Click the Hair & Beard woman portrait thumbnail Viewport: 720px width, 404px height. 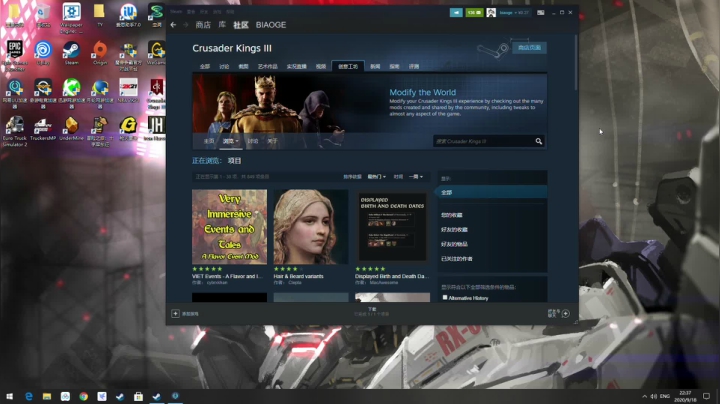tap(311, 227)
